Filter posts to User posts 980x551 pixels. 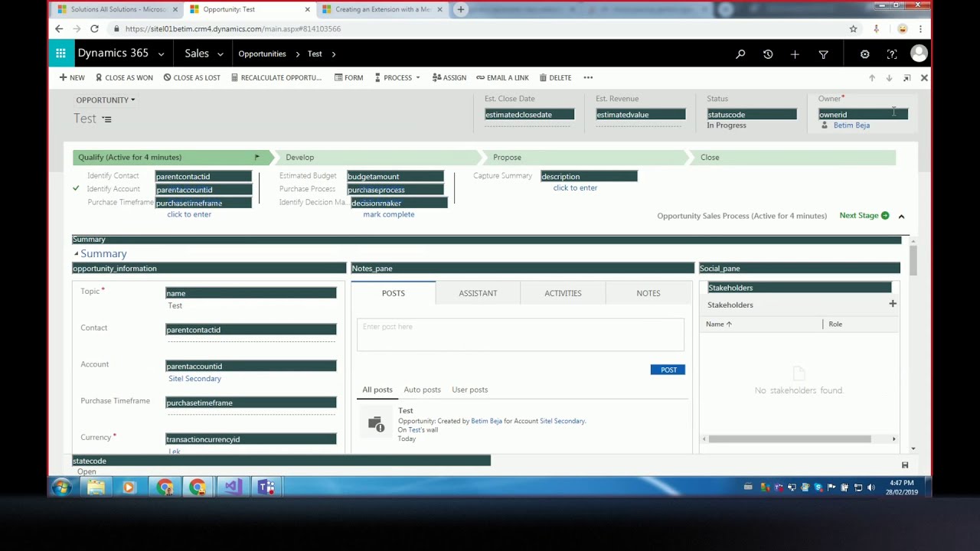coord(469,390)
